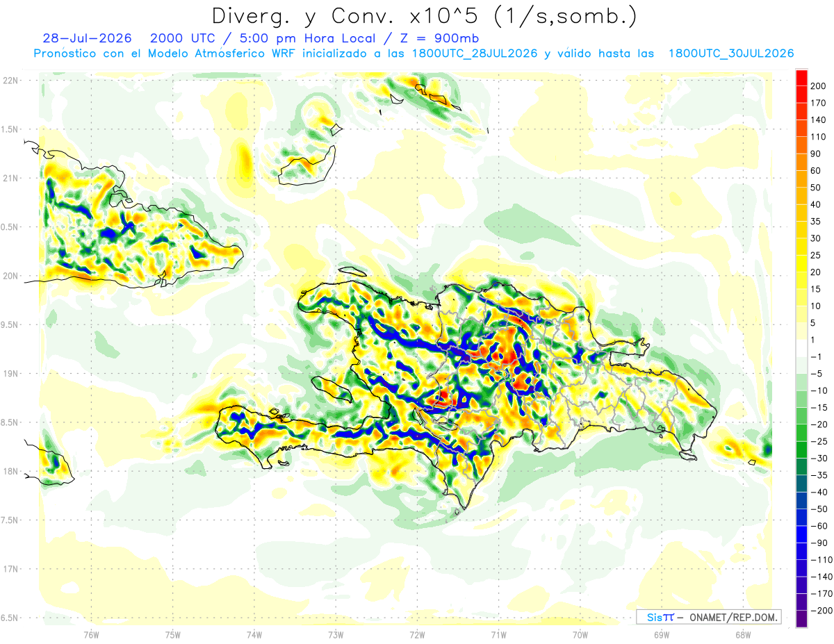Click the latitude label "17N"
834x644 pixels.
coord(10,569)
